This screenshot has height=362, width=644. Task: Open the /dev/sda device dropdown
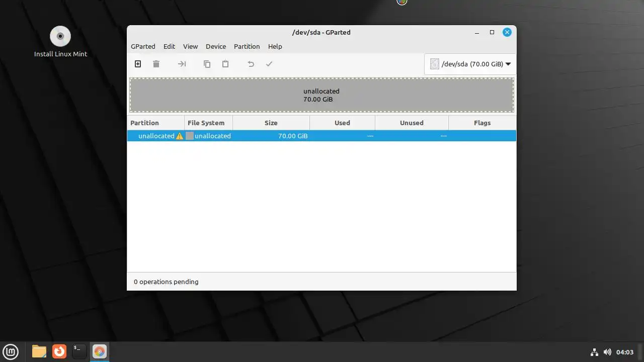[x=470, y=64]
